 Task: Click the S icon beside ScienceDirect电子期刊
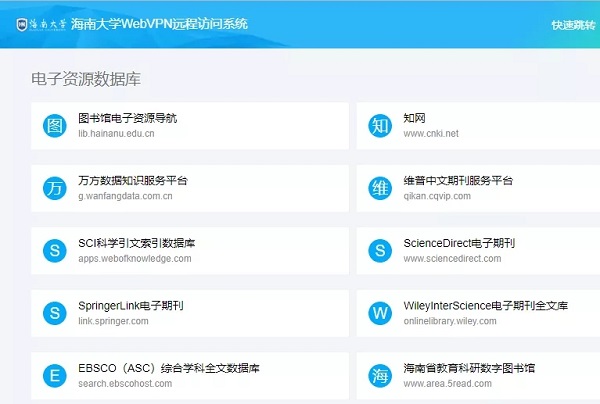pyautogui.click(x=380, y=251)
